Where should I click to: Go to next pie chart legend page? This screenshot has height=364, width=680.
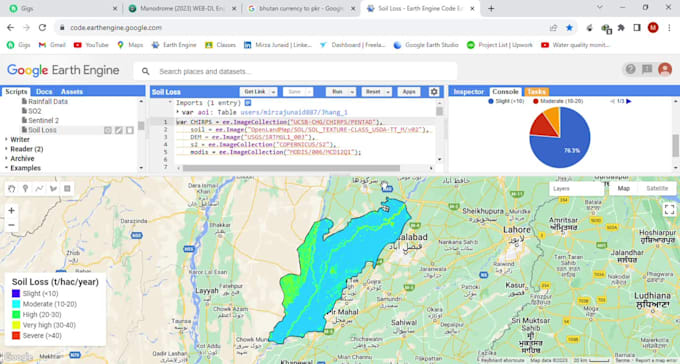pos(629,101)
